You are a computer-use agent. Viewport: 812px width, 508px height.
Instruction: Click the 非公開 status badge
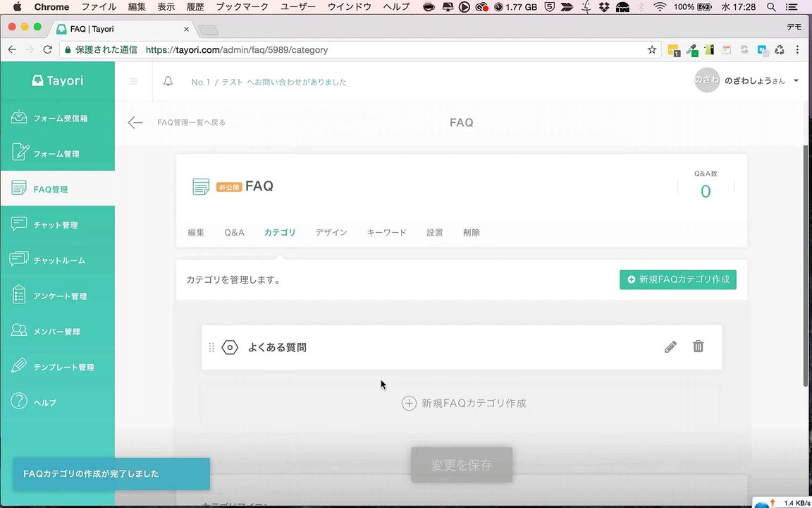229,187
